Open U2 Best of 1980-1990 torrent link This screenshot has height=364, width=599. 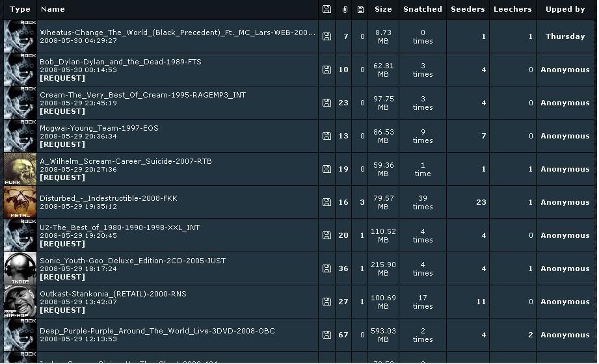[120, 227]
